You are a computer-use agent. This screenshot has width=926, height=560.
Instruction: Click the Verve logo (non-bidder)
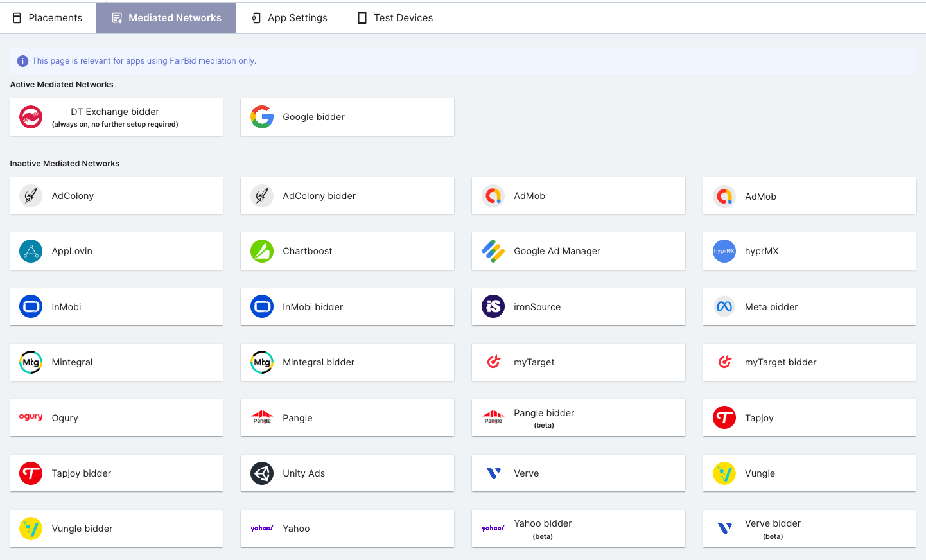493,473
